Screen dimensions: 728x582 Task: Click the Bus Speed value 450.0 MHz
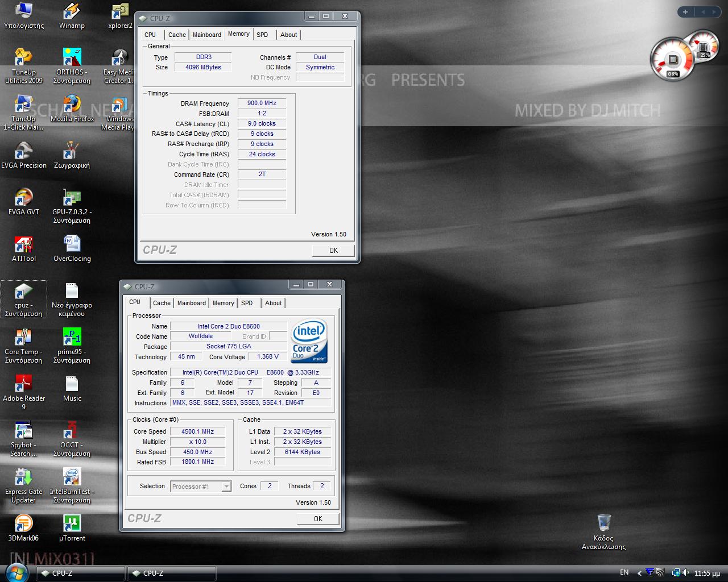click(x=197, y=452)
